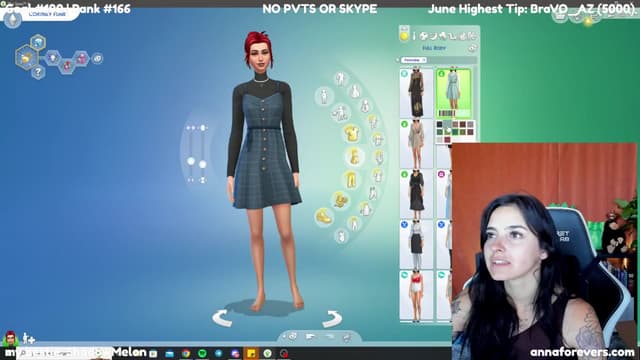This screenshot has height=360, width=640.
Task: Pick the green swatch in second row
Action: tap(455, 132)
